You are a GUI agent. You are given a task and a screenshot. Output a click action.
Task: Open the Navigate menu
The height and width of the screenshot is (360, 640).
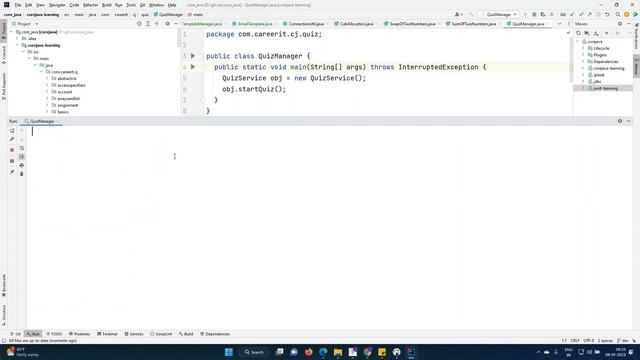pos(57,5)
